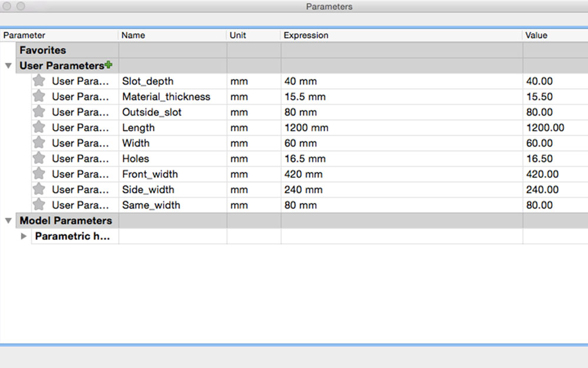Favorite the Slot_depth parameter star
The image size is (588, 368).
39,81
